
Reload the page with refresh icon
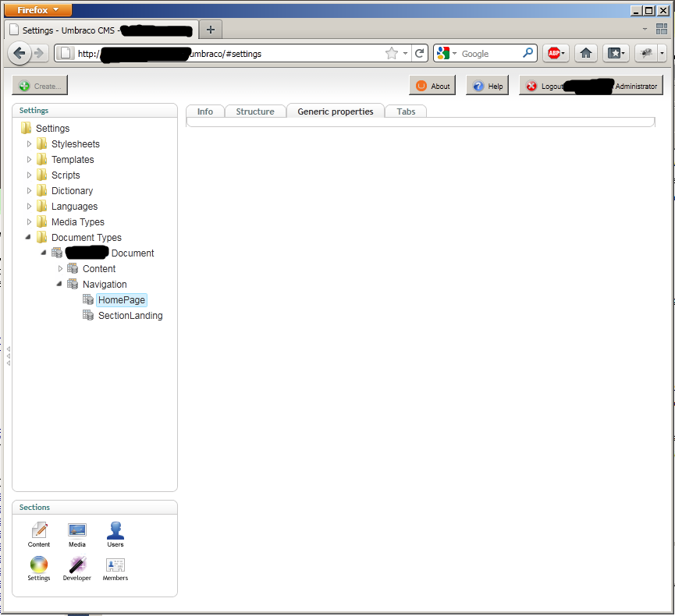tap(419, 53)
